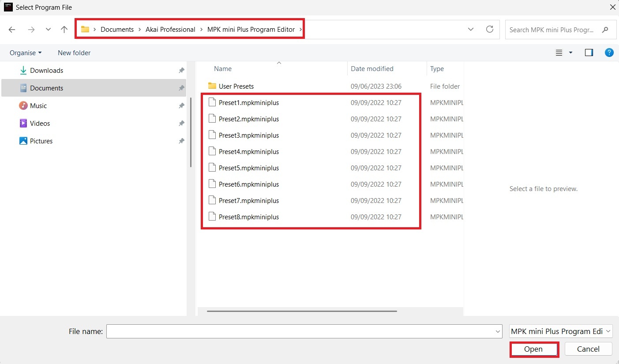
Task: Select Akai Professional in the breadcrumb
Action: pos(170,30)
